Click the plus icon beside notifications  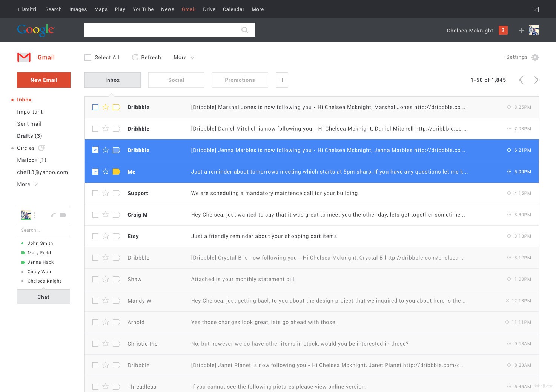(x=521, y=30)
